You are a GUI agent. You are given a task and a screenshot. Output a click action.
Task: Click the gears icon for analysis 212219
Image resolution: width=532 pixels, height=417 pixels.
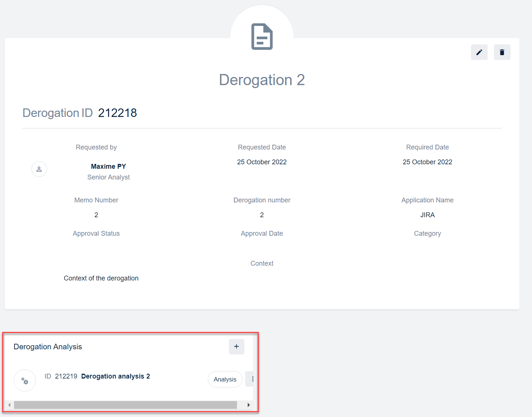point(25,380)
